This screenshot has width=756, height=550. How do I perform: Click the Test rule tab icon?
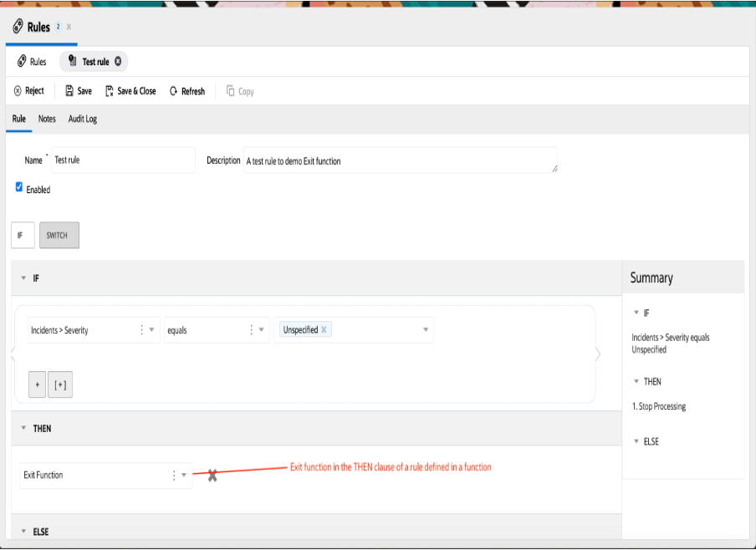tap(72, 61)
